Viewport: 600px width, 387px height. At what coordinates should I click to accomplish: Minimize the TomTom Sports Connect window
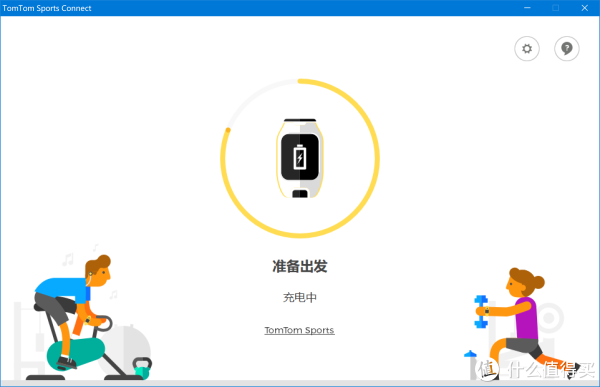[x=527, y=8]
